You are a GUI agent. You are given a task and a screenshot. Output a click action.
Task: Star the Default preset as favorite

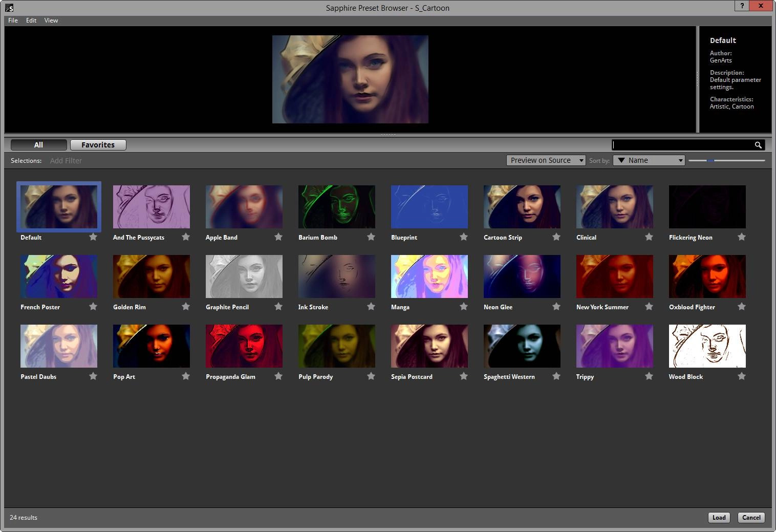point(93,237)
